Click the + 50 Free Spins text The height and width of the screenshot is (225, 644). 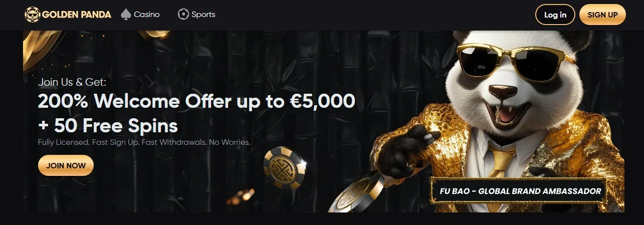pos(108,125)
